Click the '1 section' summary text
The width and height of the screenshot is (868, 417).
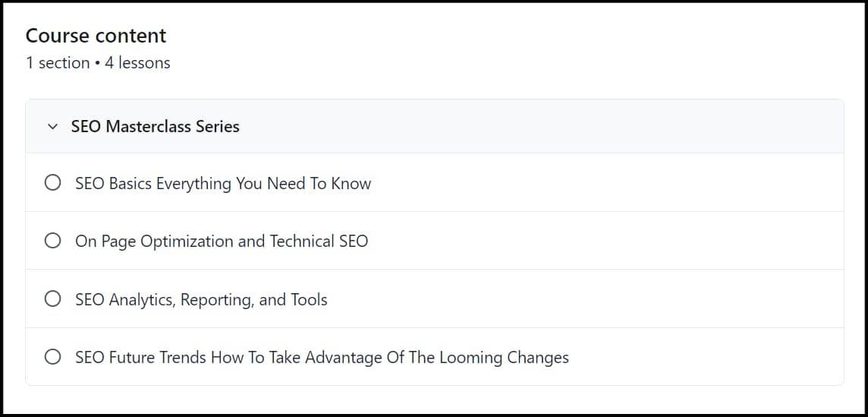(58, 63)
